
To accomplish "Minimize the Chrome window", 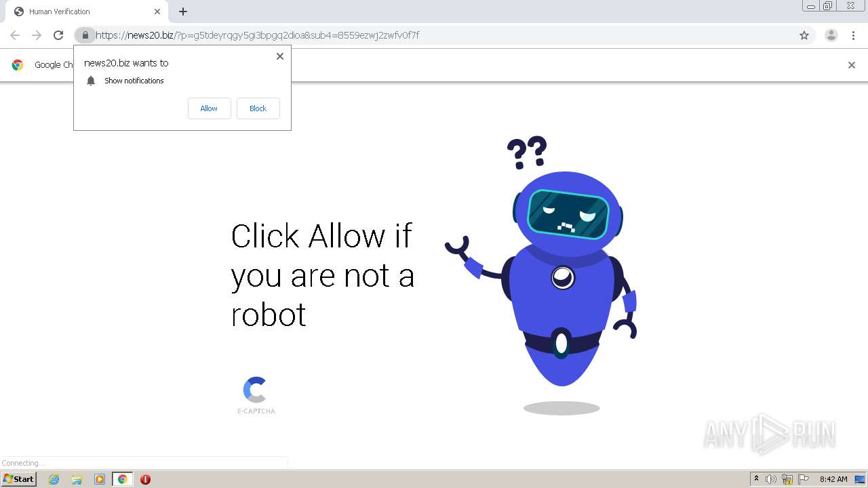I will click(811, 6).
